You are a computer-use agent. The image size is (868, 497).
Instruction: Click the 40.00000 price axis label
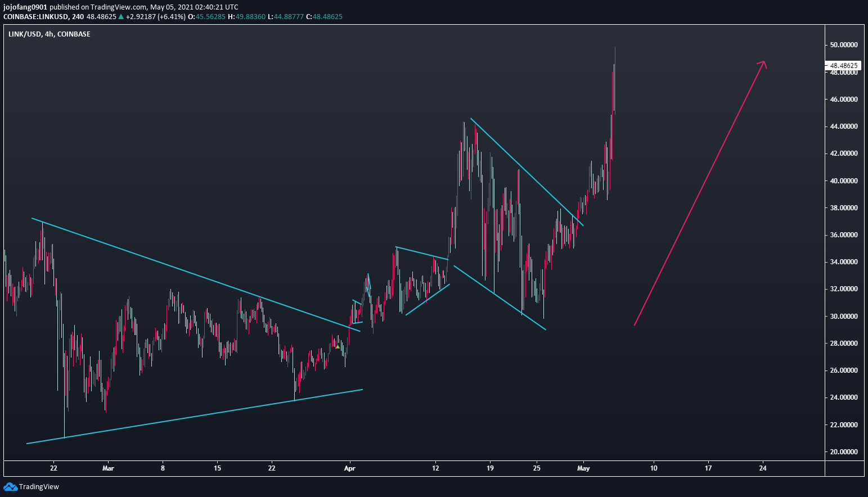click(x=844, y=181)
